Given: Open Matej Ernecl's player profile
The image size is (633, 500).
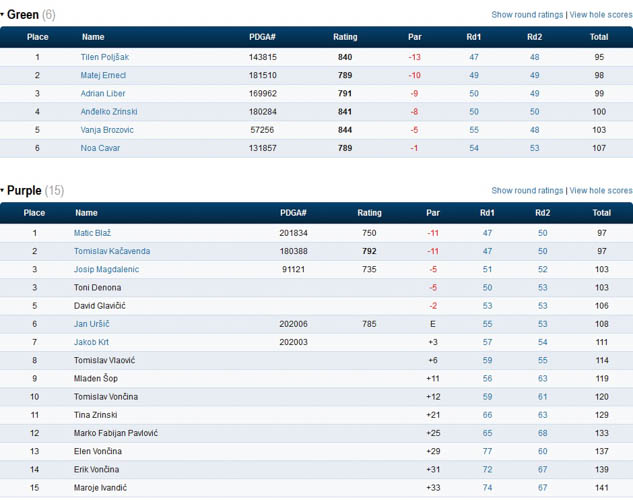Looking at the screenshot, I should coord(103,75).
